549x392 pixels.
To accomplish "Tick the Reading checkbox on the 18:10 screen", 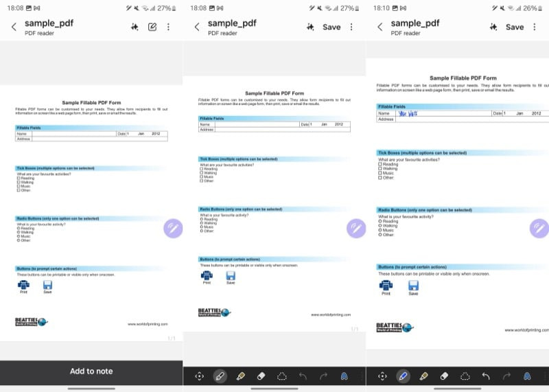I will click(380, 164).
